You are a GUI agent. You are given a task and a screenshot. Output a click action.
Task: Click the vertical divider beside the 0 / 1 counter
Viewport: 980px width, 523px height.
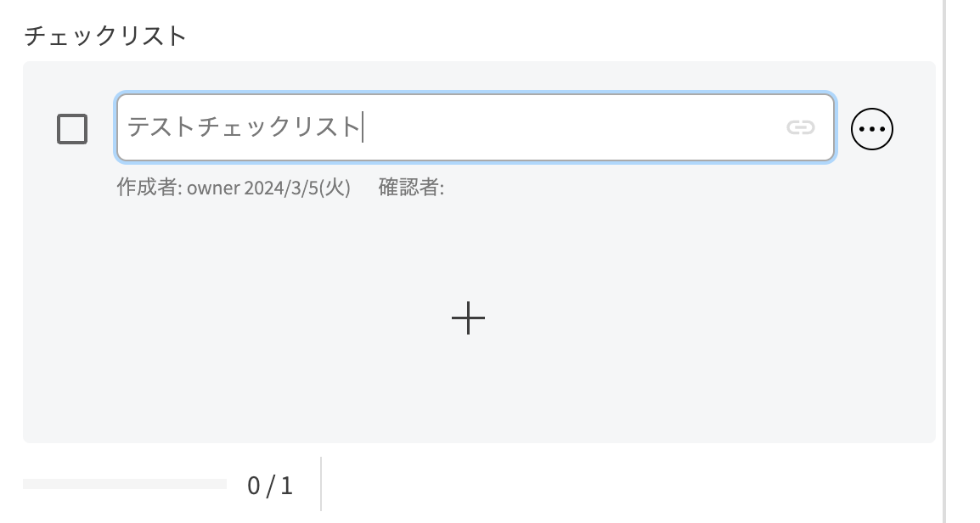(321, 484)
